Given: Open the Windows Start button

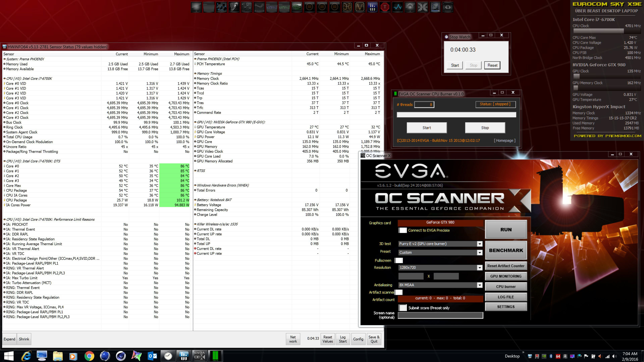Looking at the screenshot, I should click(9, 356).
